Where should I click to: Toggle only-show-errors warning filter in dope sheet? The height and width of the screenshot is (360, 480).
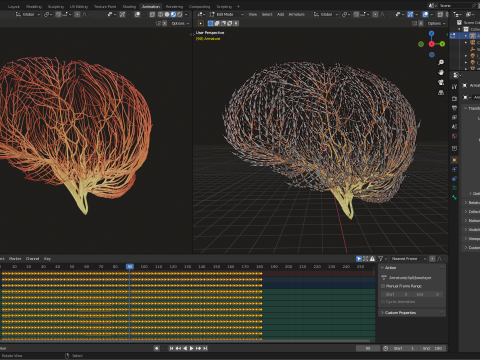pos(372,259)
